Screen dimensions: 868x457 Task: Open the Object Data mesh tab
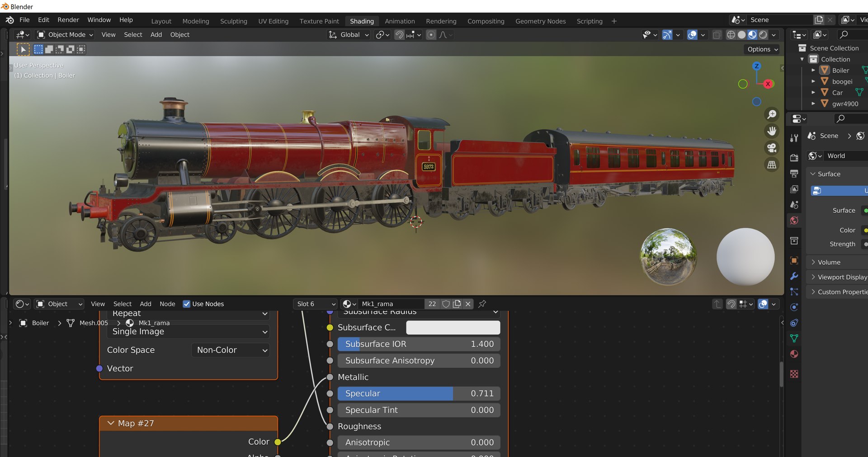pos(794,338)
